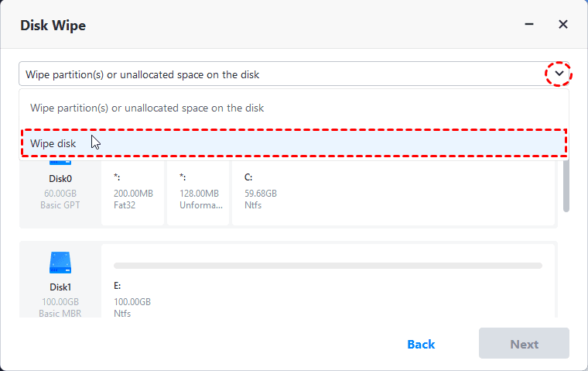Minimize the Disk Wipe window
The width and height of the screenshot is (588, 371).
click(x=530, y=25)
